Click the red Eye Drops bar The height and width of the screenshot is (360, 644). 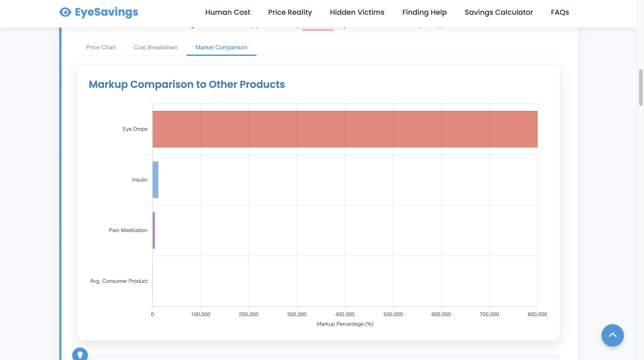coord(345,129)
